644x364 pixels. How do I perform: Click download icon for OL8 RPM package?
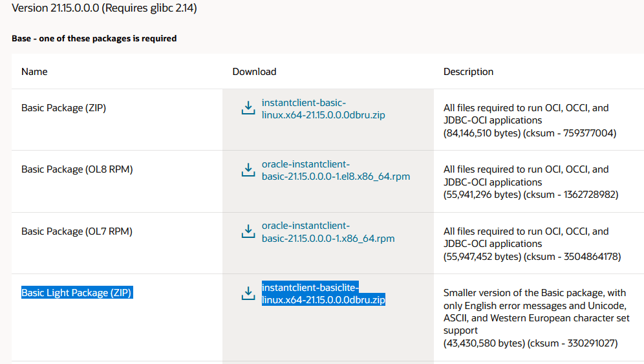point(248,169)
